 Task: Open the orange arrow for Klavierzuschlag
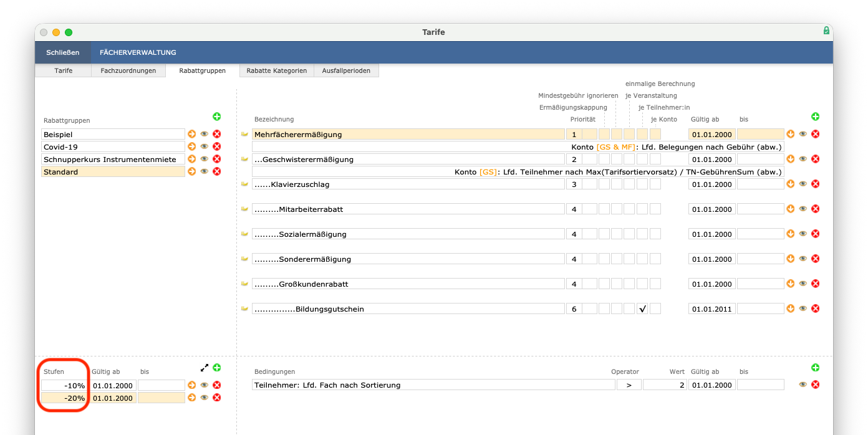(791, 183)
